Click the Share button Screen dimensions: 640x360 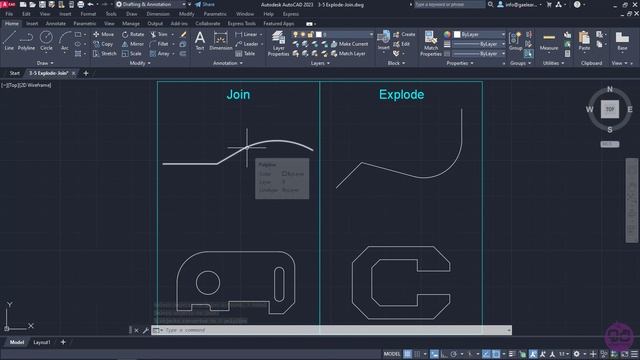click(204, 4)
